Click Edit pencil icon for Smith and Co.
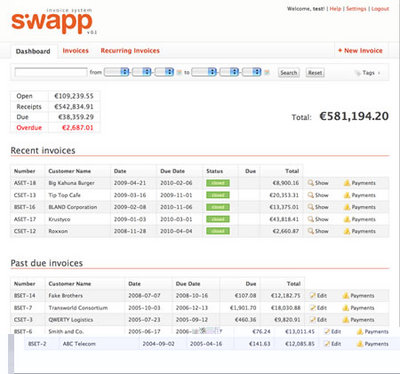The width and height of the screenshot is (400, 374). (327, 331)
